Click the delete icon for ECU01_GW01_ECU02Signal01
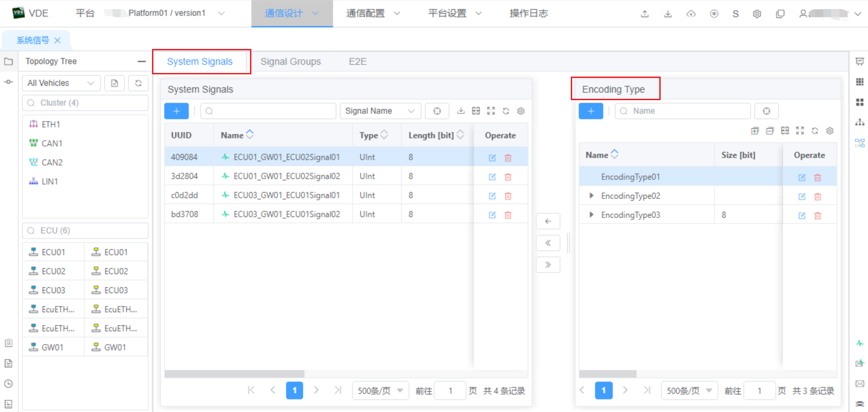Screen dimensions: 868x412 click(508, 158)
